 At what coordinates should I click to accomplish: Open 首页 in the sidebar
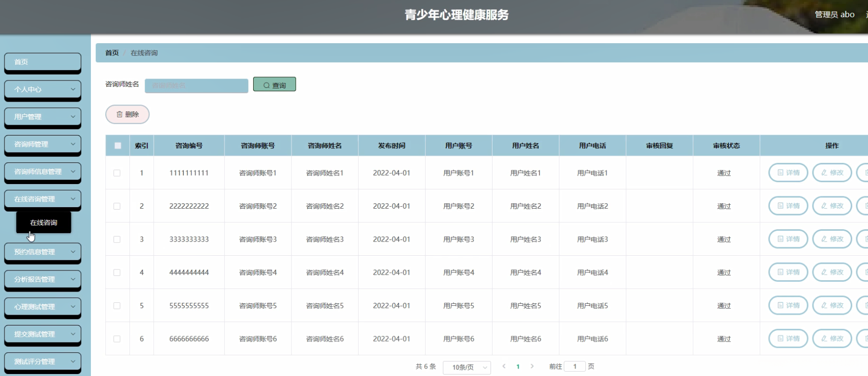coord(43,62)
